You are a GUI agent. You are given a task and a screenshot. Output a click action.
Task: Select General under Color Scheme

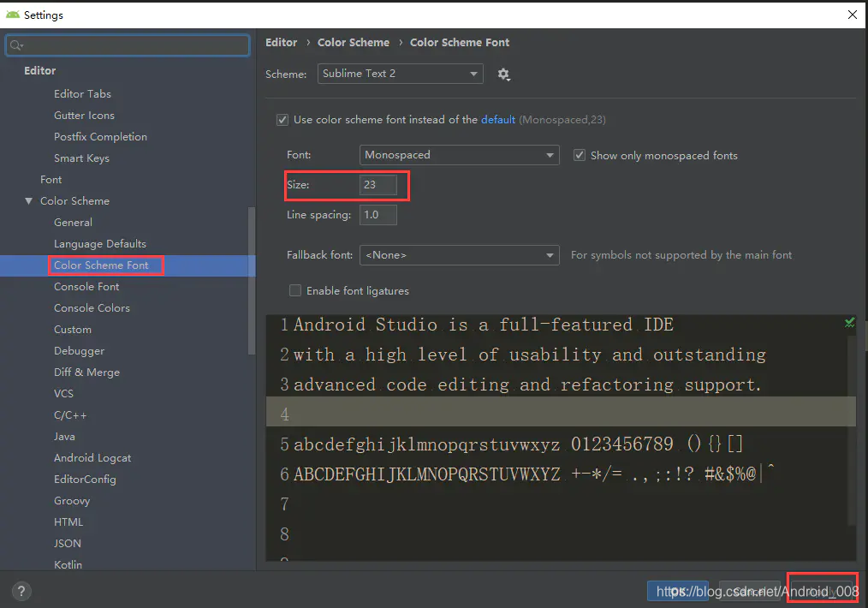(73, 223)
